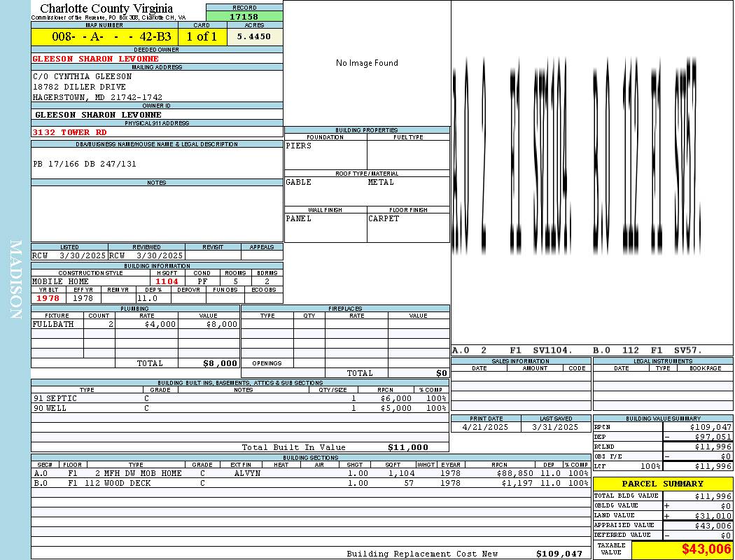Image resolution: width=735 pixels, height=560 pixels.
Task: Click the RCLND value $11,996
Action: 713,447
